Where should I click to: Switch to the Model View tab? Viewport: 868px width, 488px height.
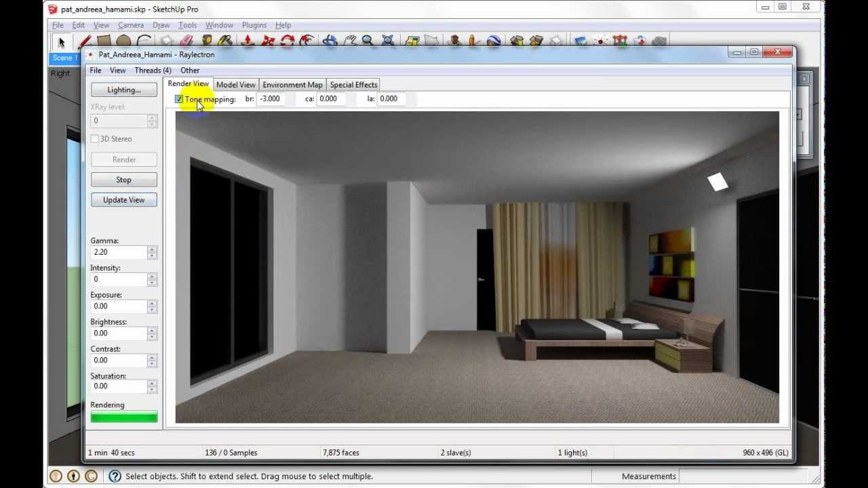tap(235, 85)
